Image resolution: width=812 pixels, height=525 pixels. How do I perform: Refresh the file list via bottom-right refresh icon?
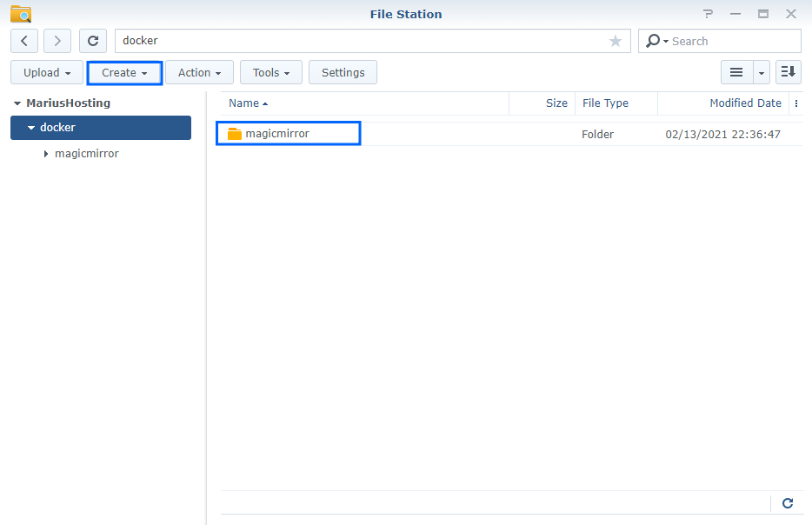click(x=787, y=503)
